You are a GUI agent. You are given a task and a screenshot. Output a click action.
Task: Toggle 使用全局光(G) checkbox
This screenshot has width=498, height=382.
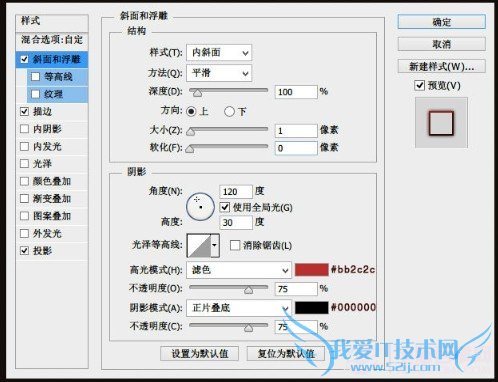(x=225, y=207)
